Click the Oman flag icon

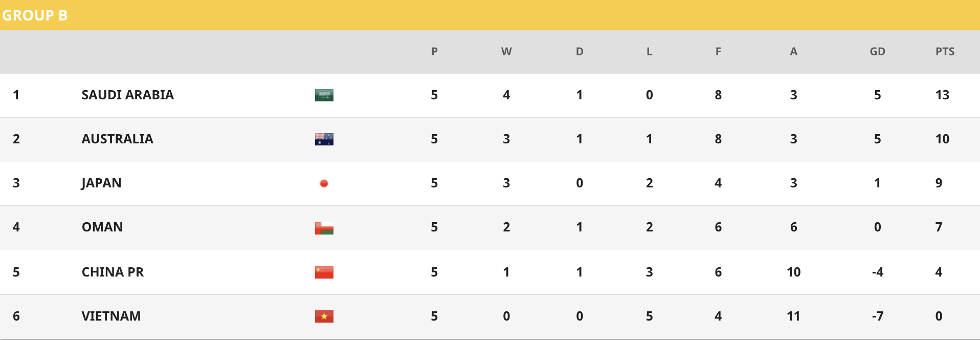tap(324, 228)
